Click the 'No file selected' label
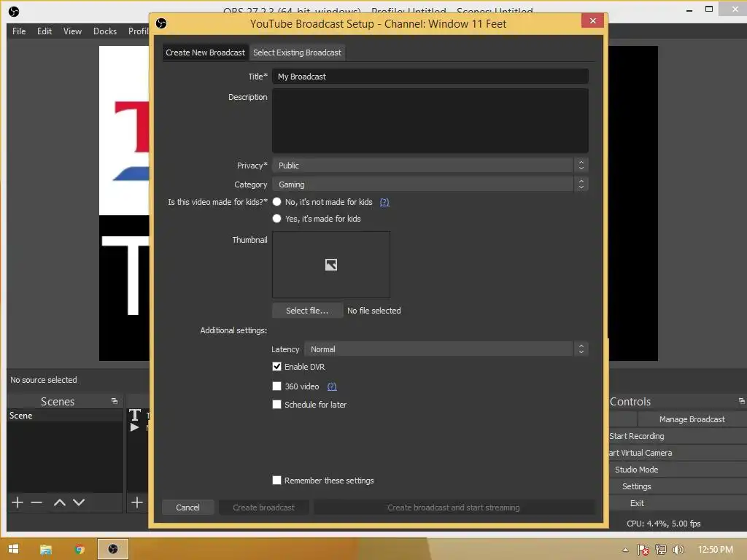Image resolution: width=747 pixels, height=560 pixels. pos(374,311)
